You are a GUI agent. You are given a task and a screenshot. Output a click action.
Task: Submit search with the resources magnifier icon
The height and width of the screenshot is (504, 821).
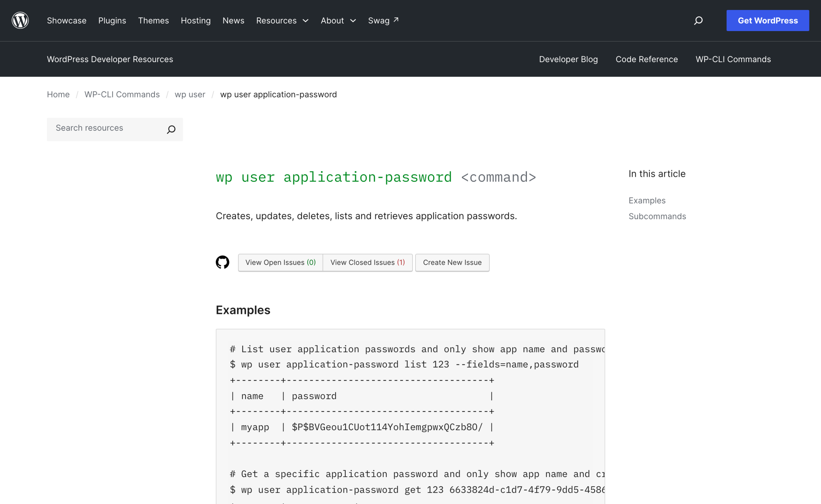click(x=171, y=129)
